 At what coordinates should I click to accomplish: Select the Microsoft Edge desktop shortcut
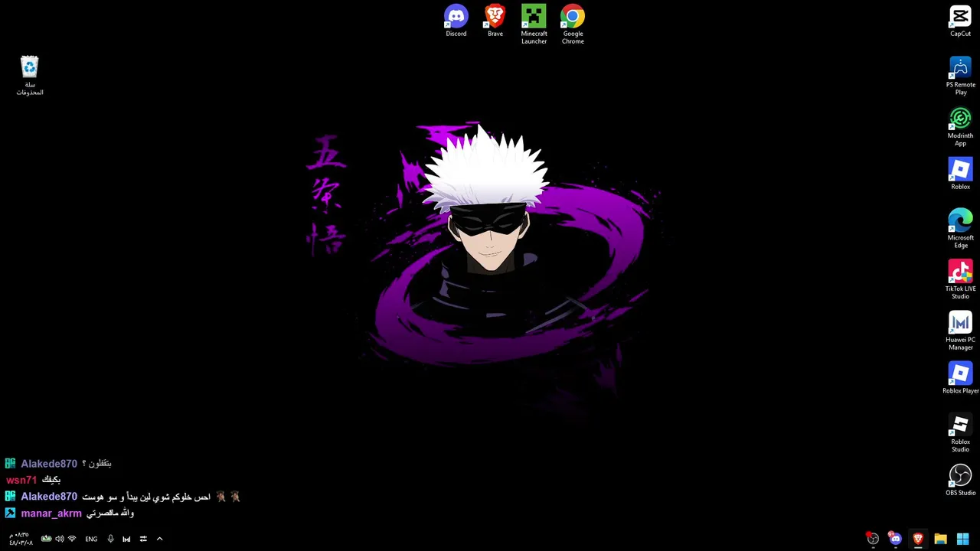point(960,229)
